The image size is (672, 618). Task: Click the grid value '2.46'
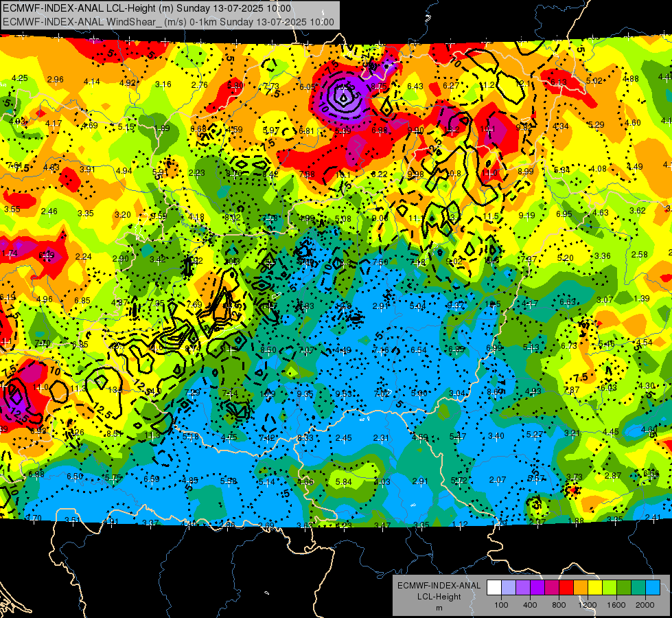coord(49,211)
